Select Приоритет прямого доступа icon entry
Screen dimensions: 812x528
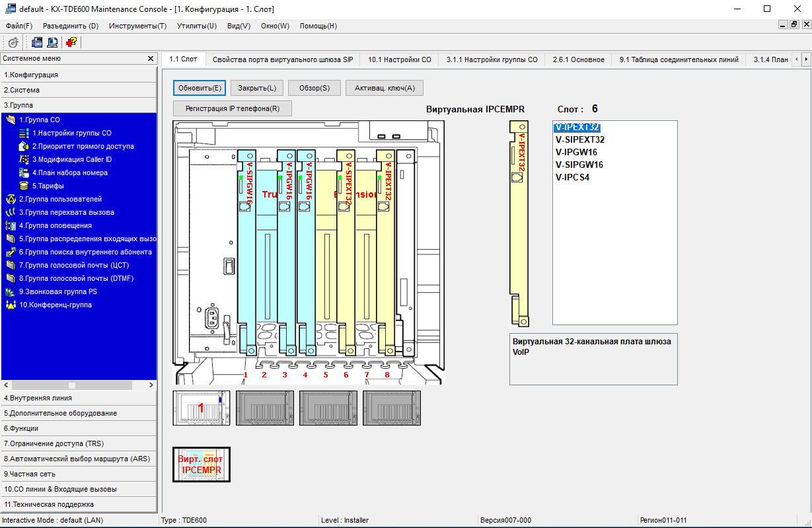(x=24, y=146)
